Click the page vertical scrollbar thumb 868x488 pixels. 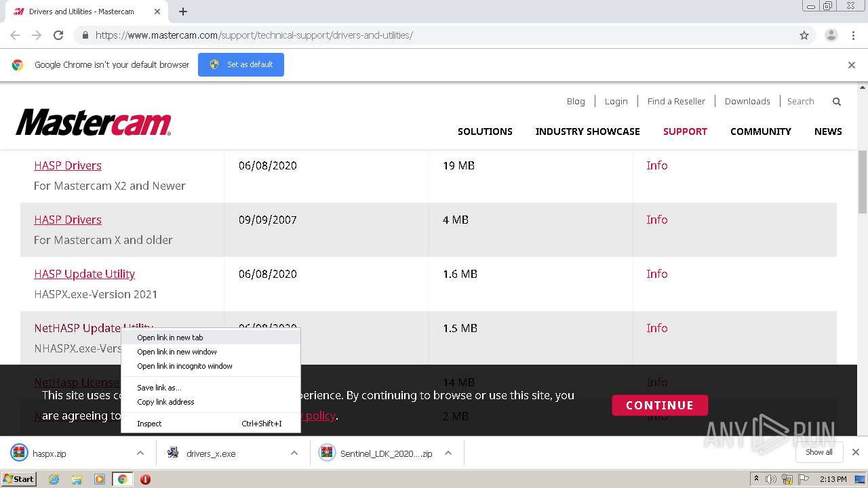point(863,182)
